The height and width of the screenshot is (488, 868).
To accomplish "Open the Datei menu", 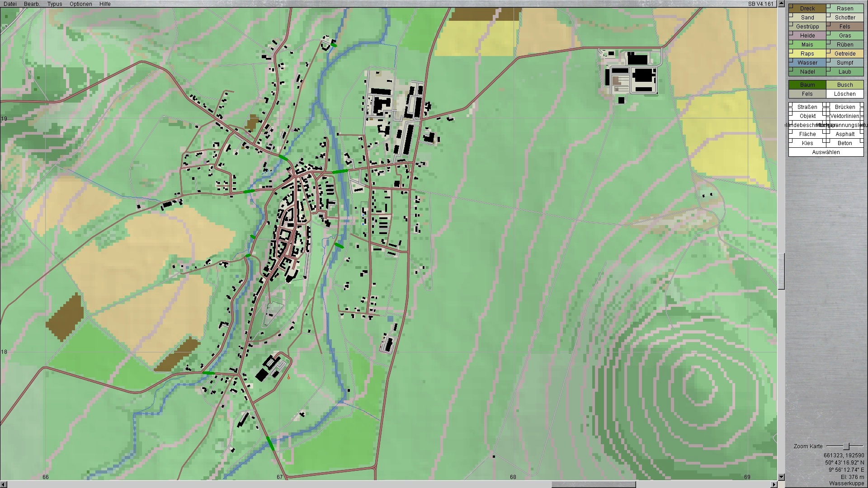I will 10,4.
